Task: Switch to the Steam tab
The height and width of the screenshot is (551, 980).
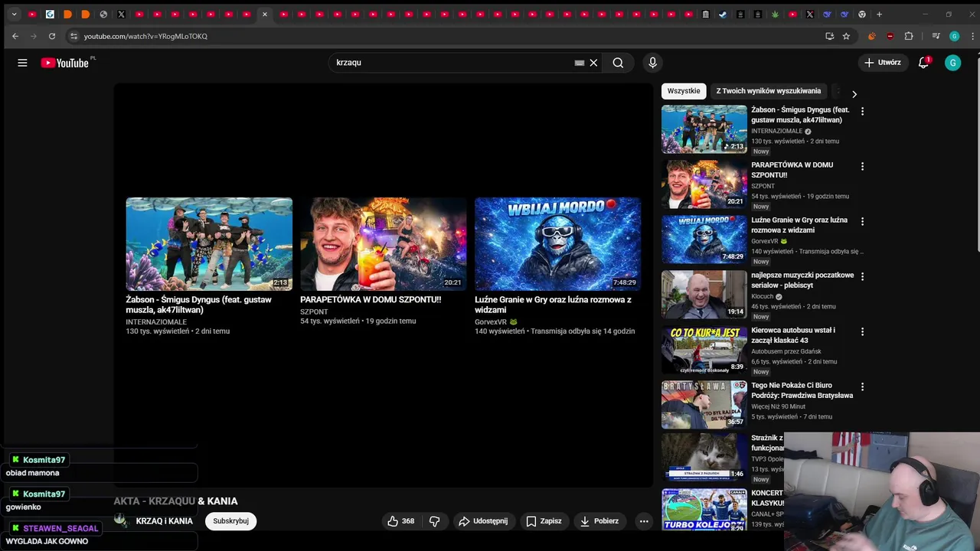Action: pyautogui.click(x=723, y=14)
